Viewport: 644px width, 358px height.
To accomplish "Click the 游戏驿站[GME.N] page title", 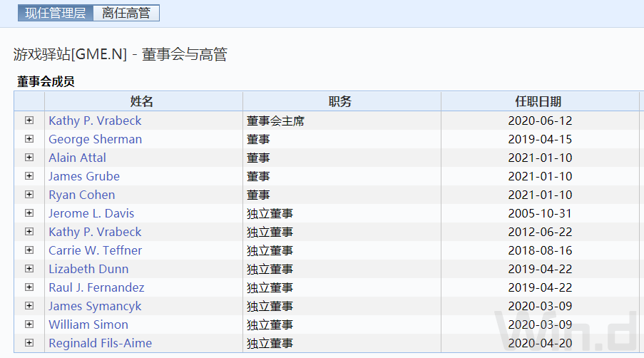I will (121, 54).
